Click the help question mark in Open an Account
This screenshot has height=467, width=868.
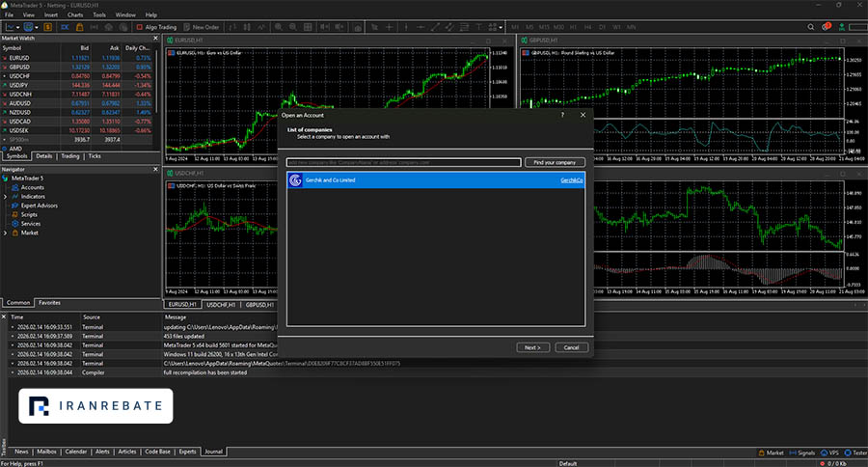pyautogui.click(x=562, y=115)
